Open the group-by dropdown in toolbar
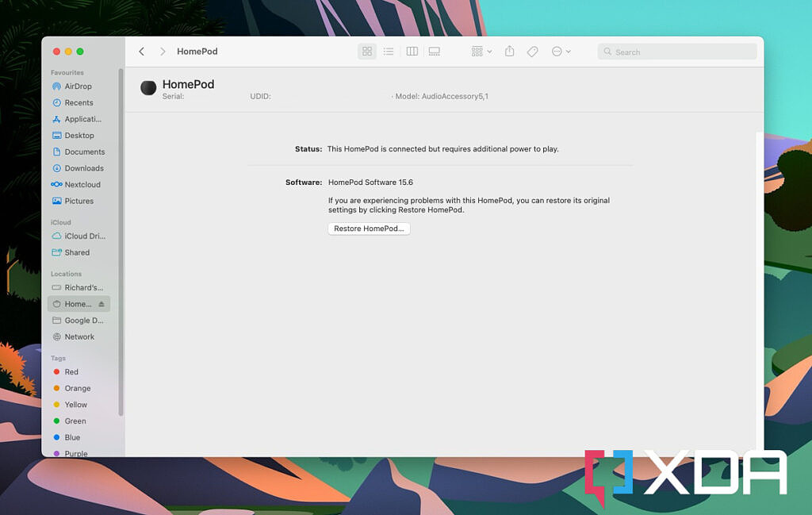Viewport: 812px width, 515px height. [481, 52]
